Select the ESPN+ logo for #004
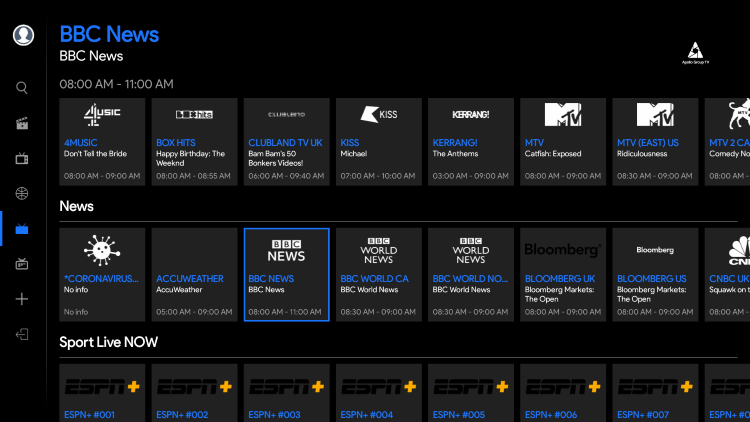The image size is (750, 422). pos(378,386)
